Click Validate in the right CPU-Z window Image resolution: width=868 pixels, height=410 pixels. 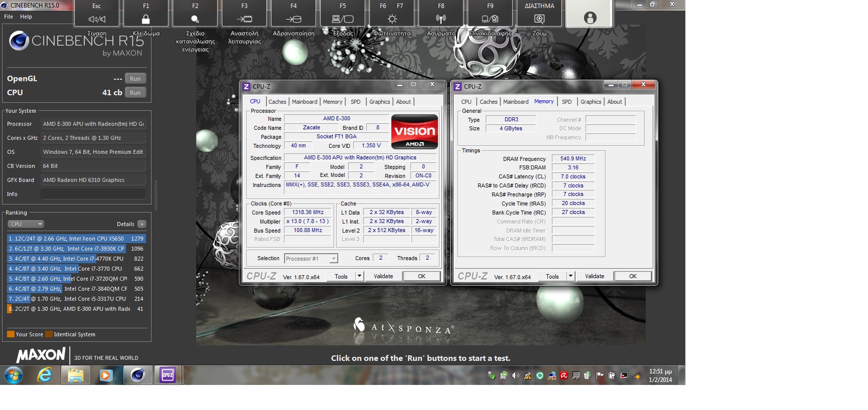tap(595, 276)
